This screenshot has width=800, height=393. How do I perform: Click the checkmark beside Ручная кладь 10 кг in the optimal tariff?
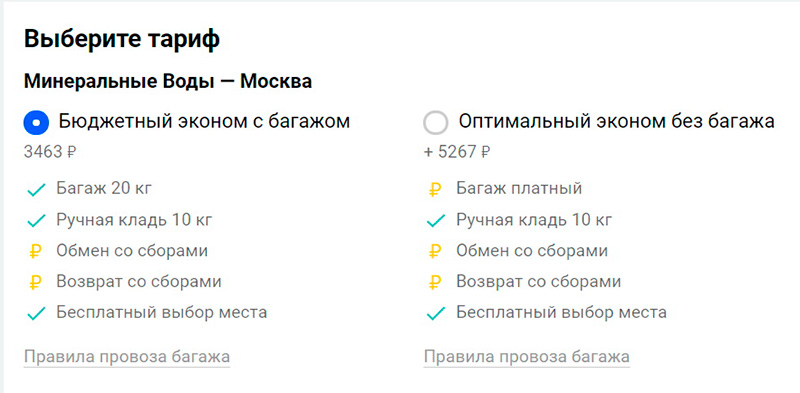click(x=435, y=222)
